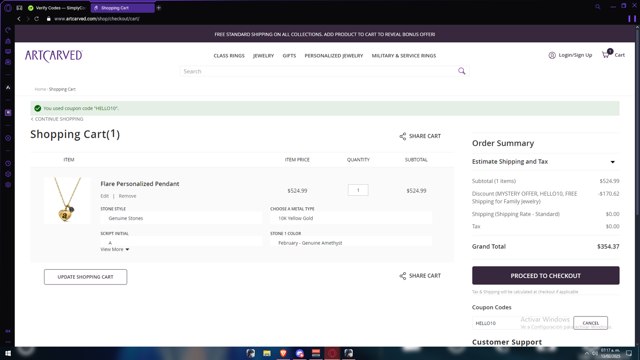Click the ArtCarved logo
The image size is (640, 360).
tap(53, 56)
